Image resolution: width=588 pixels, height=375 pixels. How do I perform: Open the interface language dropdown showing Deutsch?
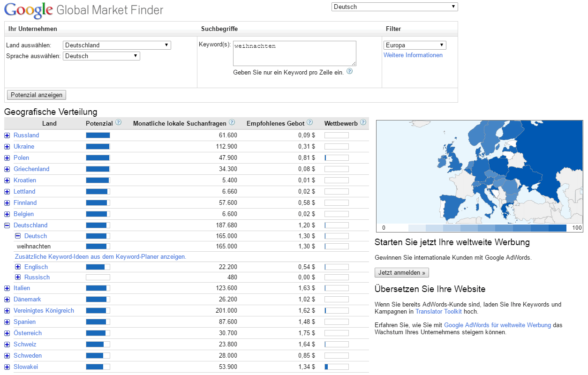[394, 7]
